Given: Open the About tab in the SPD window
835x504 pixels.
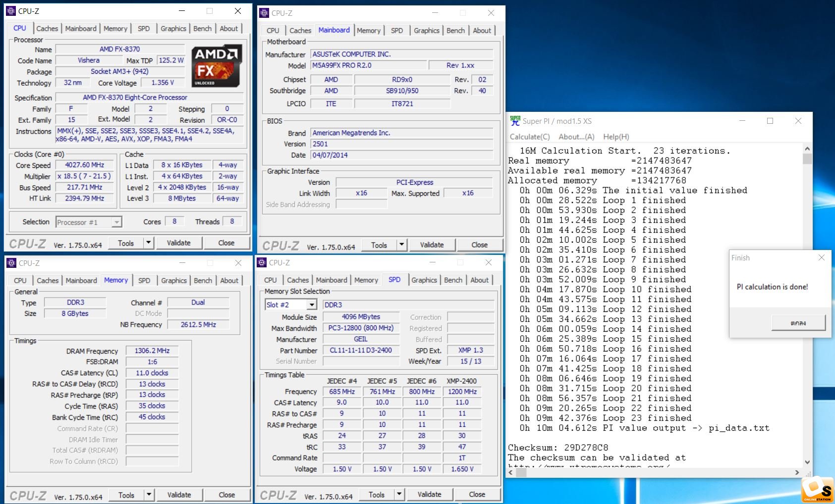Looking at the screenshot, I should click(480, 280).
